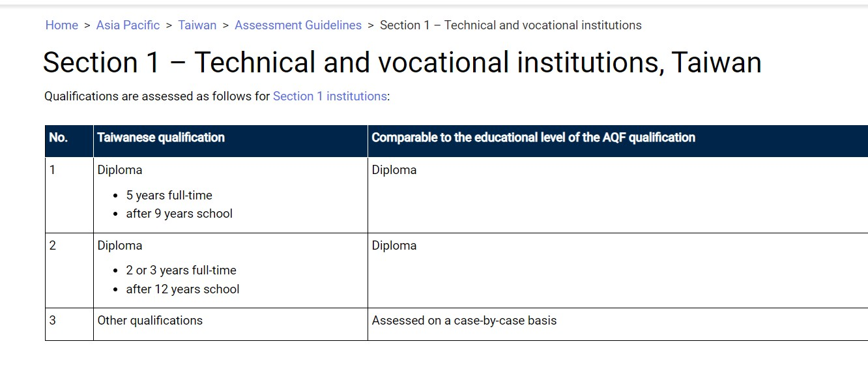Click the Taiwanese qualification column header
The image size is (868, 365).
coord(231,141)
